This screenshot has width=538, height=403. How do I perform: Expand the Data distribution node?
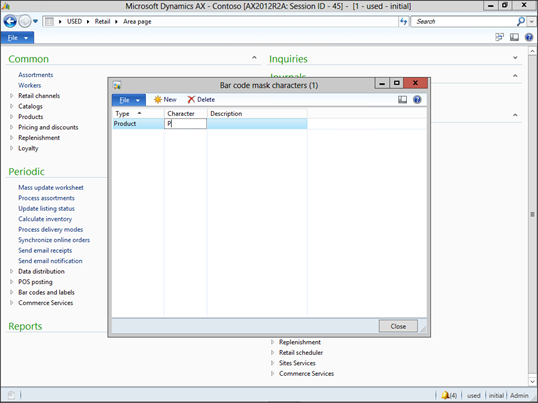pos(12,271)
